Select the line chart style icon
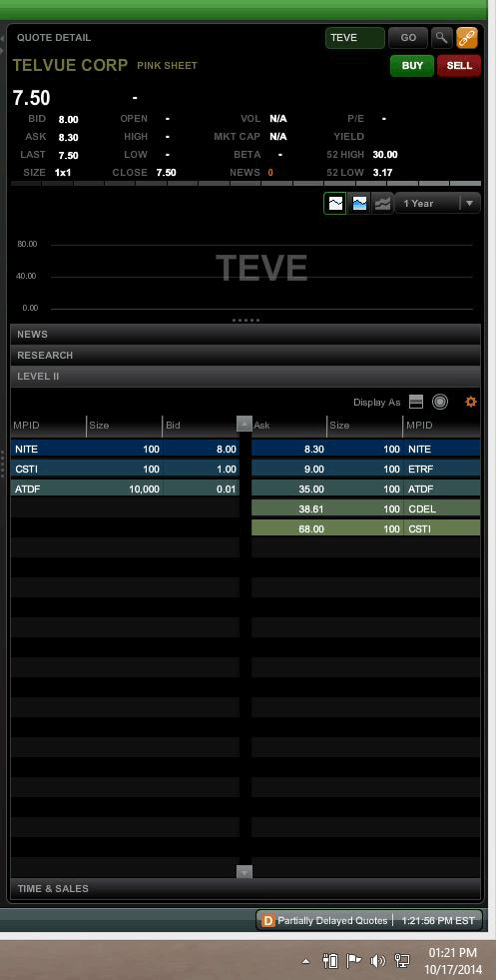The width and height of the screenshot is (496, 980). coord(335,203)
